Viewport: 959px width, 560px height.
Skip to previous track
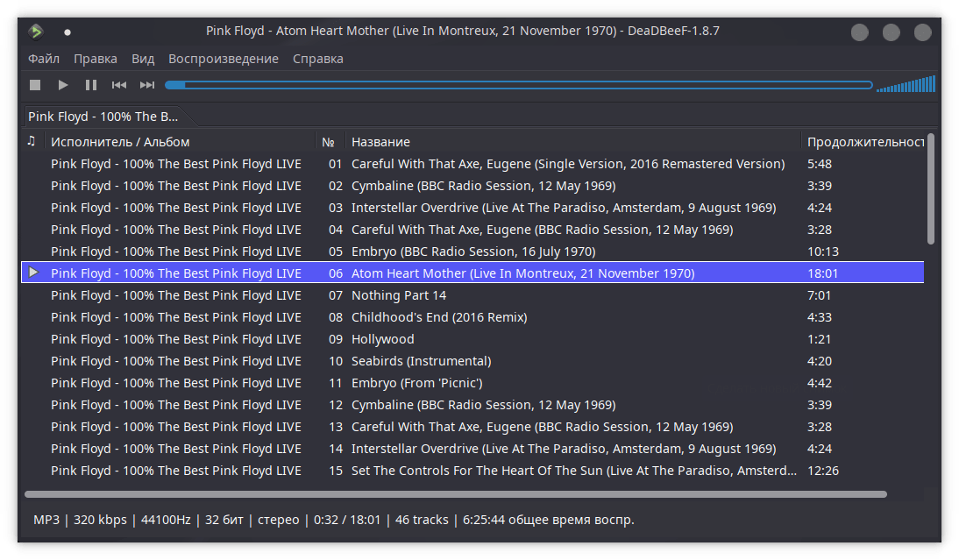118,85
